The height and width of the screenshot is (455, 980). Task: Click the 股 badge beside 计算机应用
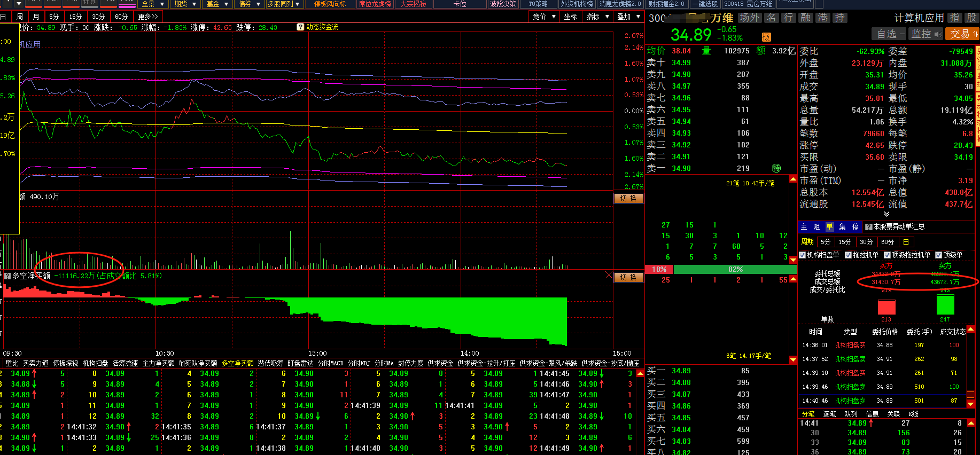971,18
